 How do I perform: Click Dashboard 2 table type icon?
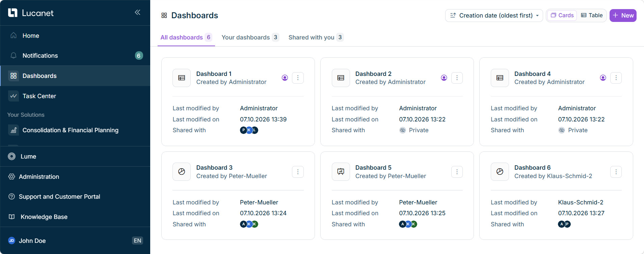point(341,78)
